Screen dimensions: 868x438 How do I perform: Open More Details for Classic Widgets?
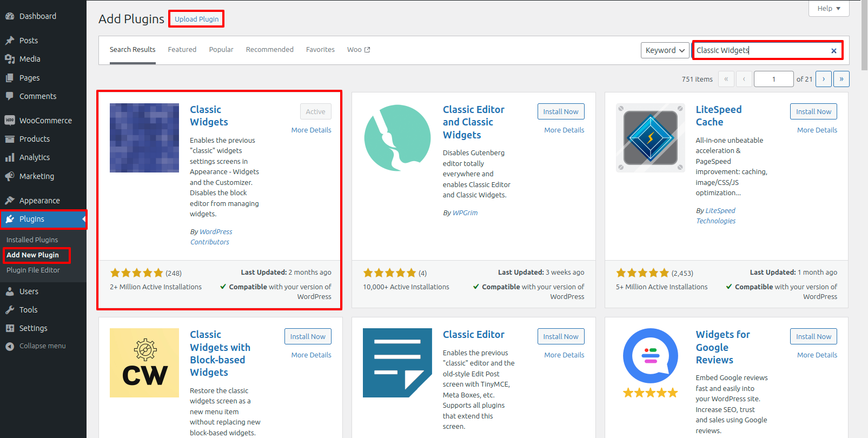[311, 130]
